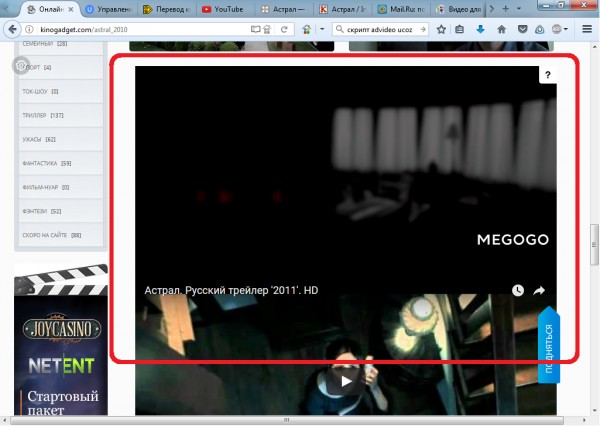This screenshot has height=426, width=600.
Task: Click the blue 'Подняться' scroll-up button
Action: point(549,345)
